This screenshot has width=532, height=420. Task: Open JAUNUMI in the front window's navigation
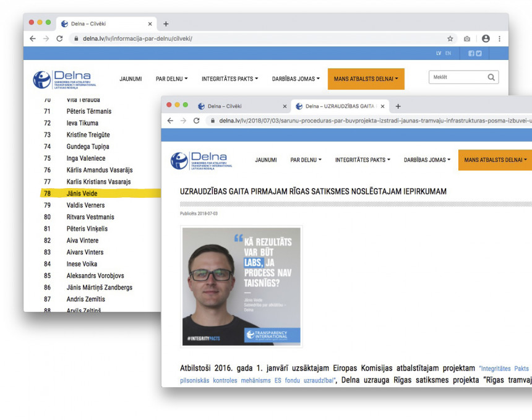(x=266, y=160)
